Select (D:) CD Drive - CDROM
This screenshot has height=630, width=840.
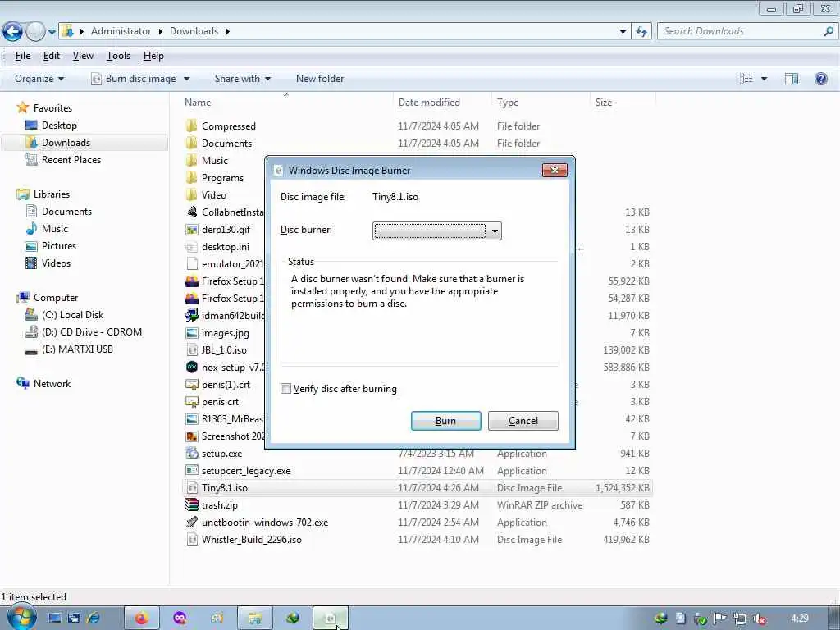92,332
